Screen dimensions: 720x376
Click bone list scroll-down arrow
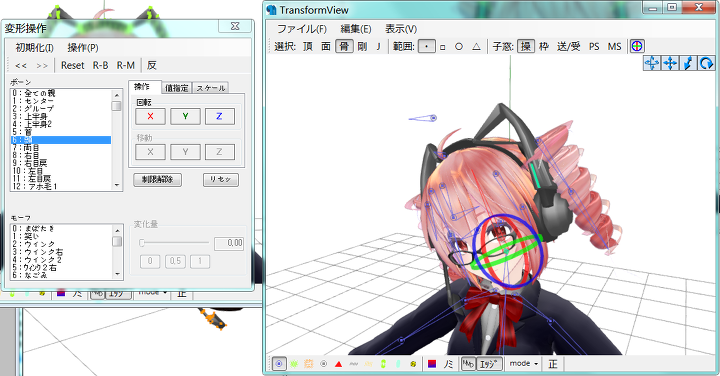117,185
